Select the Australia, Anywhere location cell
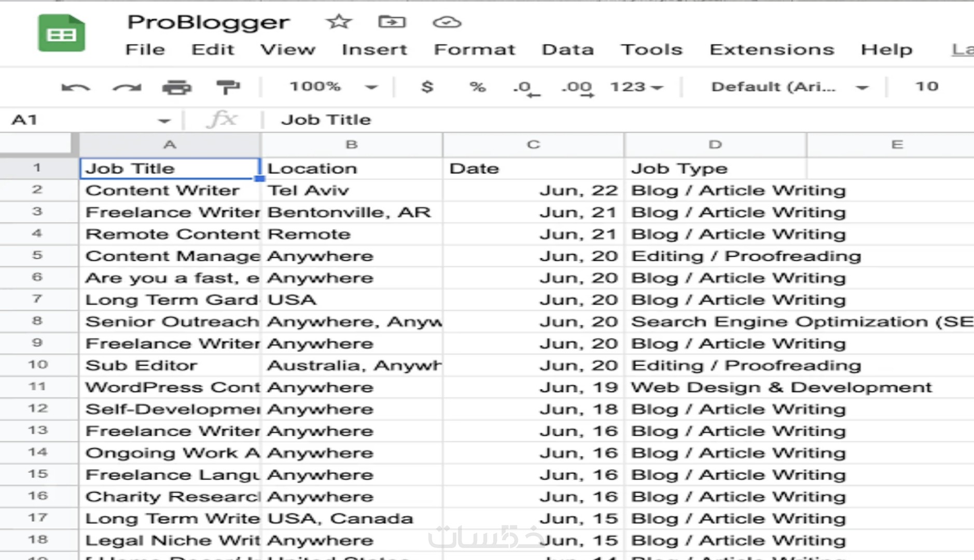The width and height of the screenshot is (974, 560). tap(352, 365)
